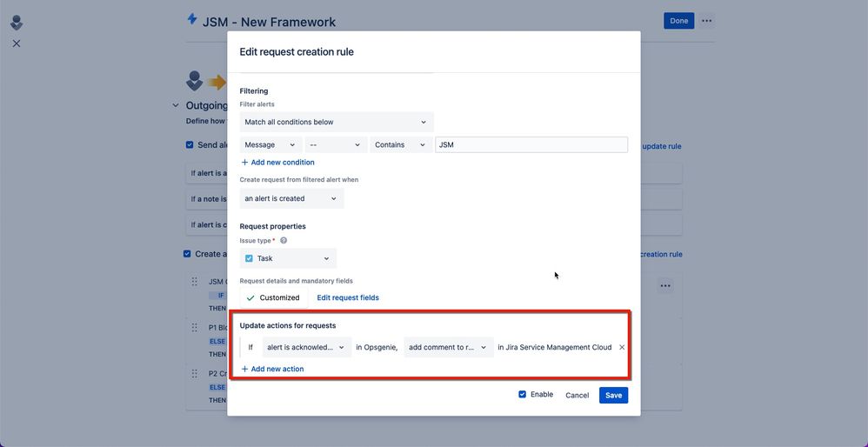868x447 pixels.
Task: Click the Done button
Action: (678, 21)
